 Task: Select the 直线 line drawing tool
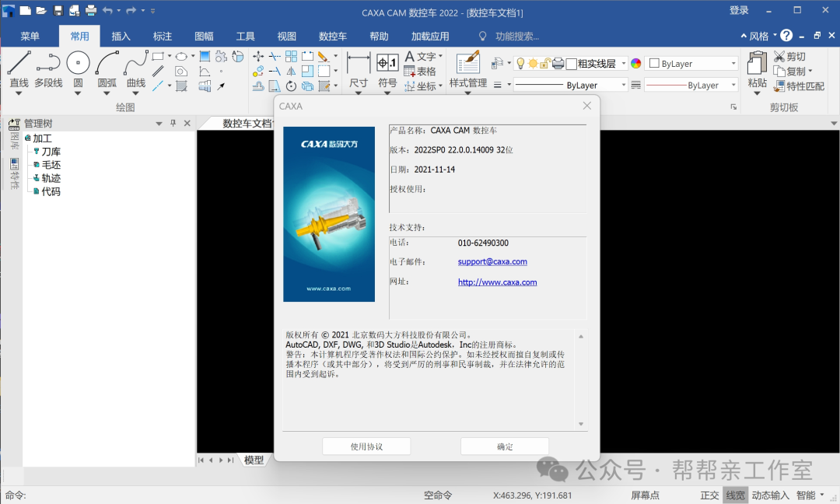(19, 68)
